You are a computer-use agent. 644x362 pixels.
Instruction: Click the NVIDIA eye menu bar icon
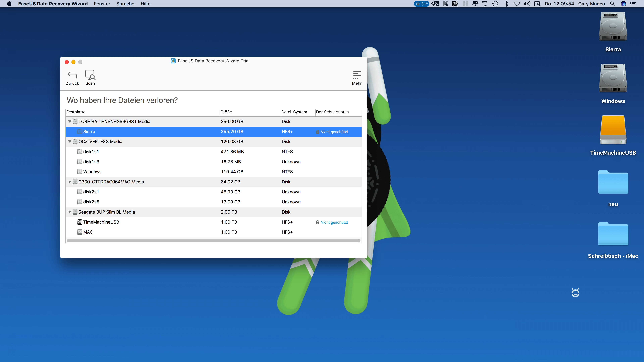point(435,4)
